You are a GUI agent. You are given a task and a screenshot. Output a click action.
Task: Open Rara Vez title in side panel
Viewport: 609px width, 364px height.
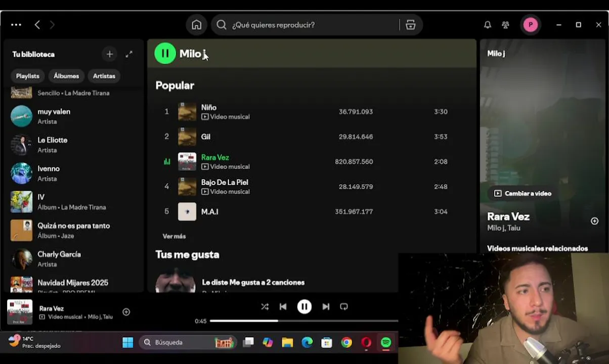[508, 216]
